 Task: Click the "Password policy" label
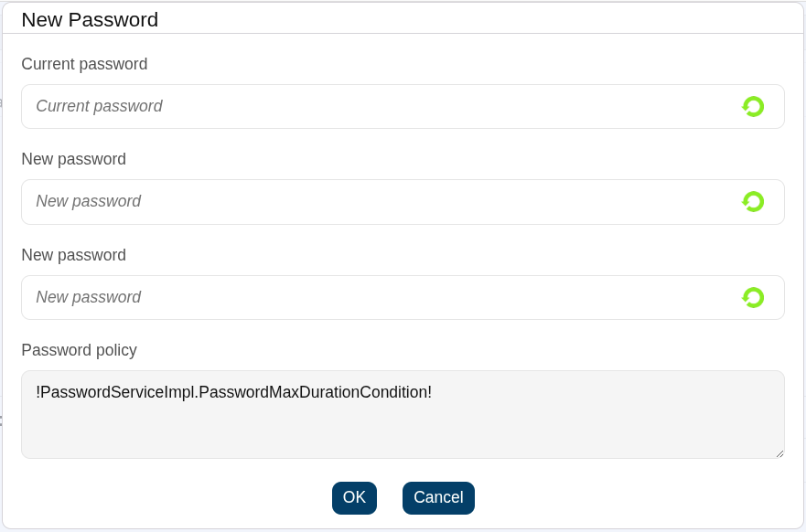tap(79, 350)
